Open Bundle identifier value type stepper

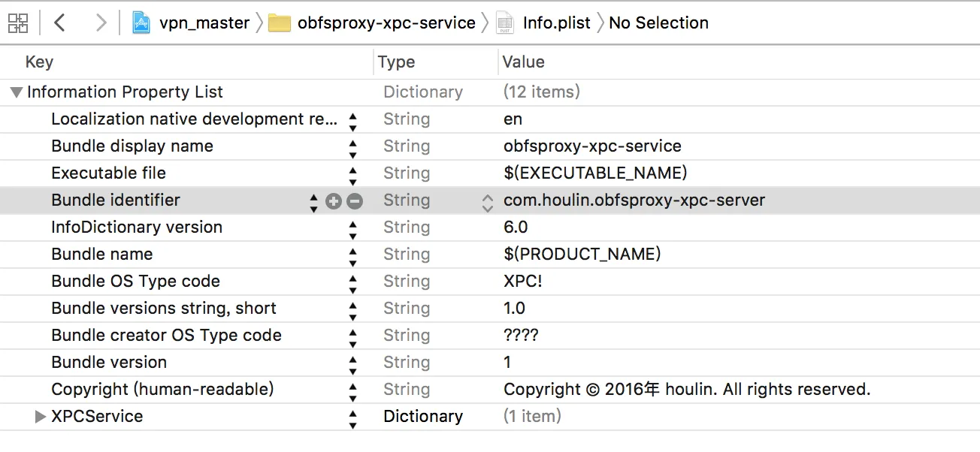tap(488, 201)
